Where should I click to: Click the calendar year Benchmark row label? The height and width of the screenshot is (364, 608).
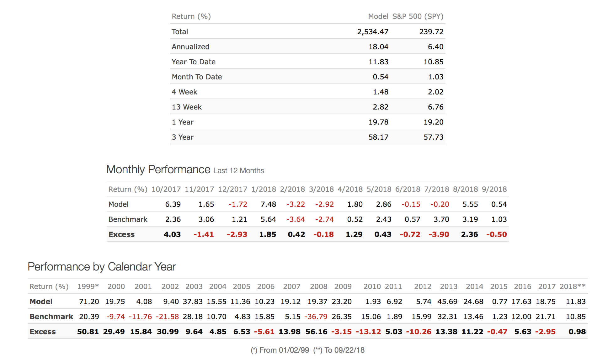[x=51, y=317]
